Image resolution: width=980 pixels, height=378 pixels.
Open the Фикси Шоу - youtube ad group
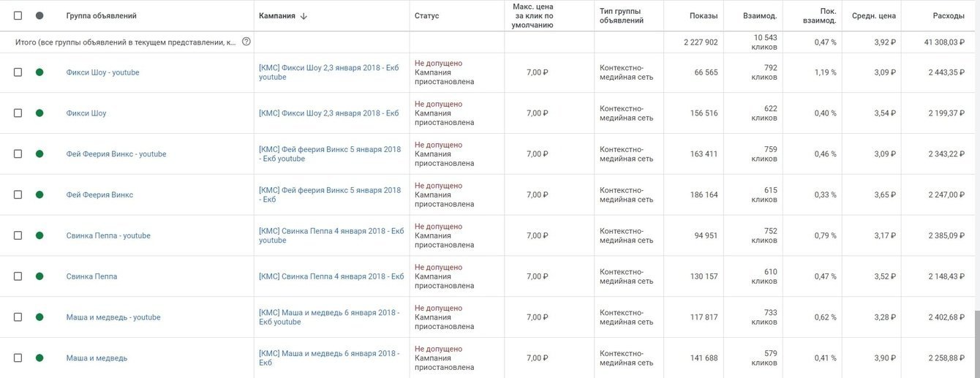click(x=102, y=72)
